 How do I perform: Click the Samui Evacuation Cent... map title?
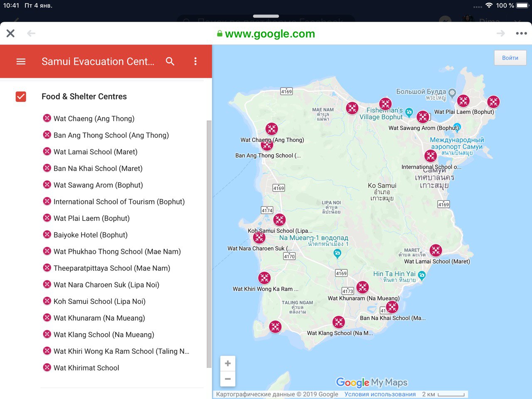(98, 62)
